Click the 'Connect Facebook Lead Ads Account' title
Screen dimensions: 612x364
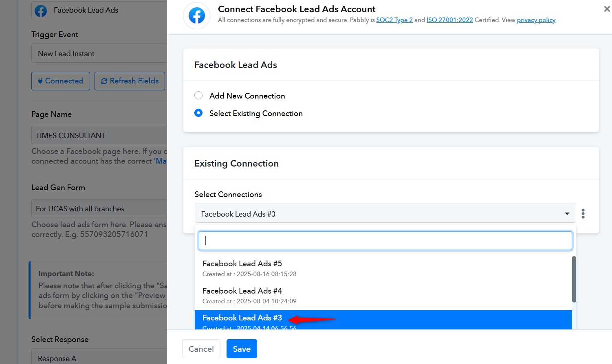(297, 9)
